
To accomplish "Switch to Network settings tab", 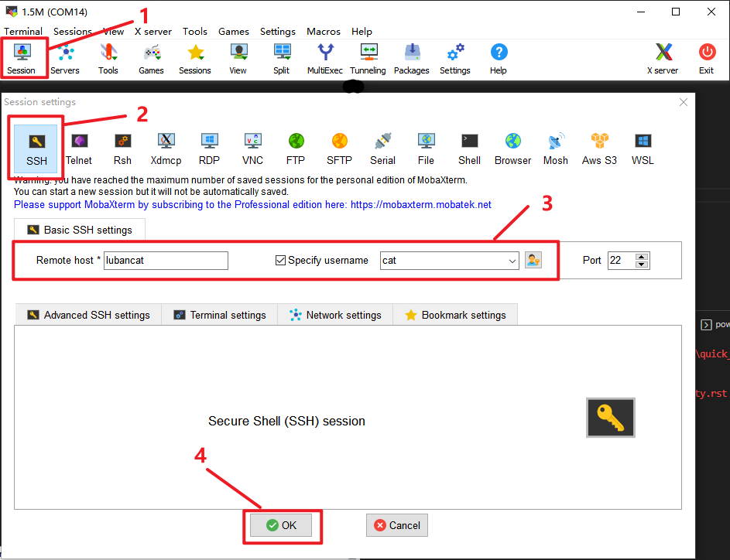I will pyautogui.click(x=335, y=315).
